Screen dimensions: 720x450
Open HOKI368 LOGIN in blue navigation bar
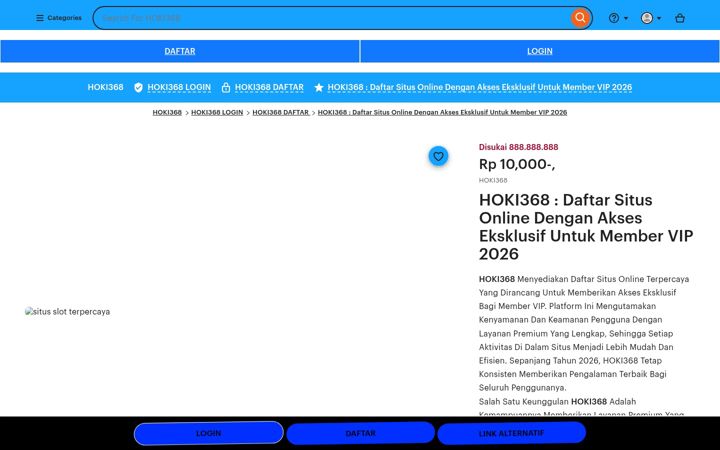(179, 87)
